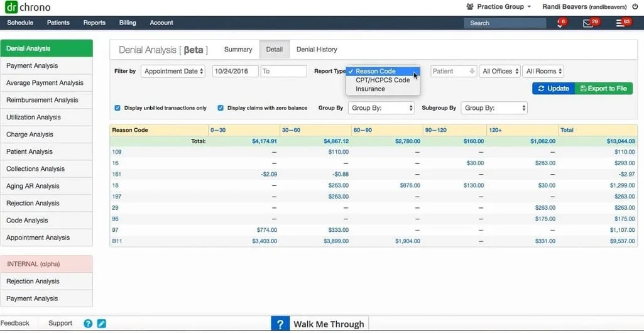Click the Walk Me Through question icon

coord(280,324)
